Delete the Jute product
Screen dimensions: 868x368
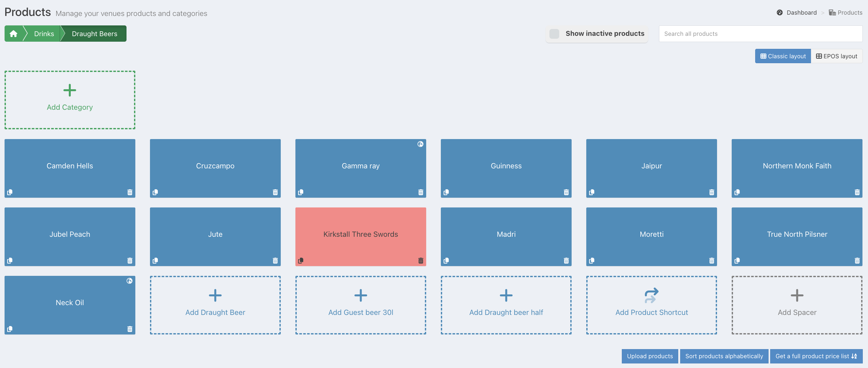pos(275,261)
